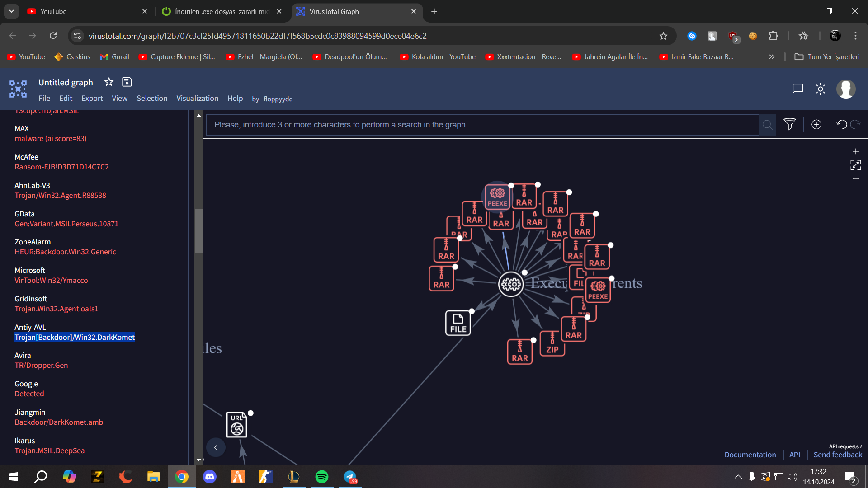This screenshot has width=868, height=488.
Task: Open the Visualization menu
Action: [x=197, y=99]
